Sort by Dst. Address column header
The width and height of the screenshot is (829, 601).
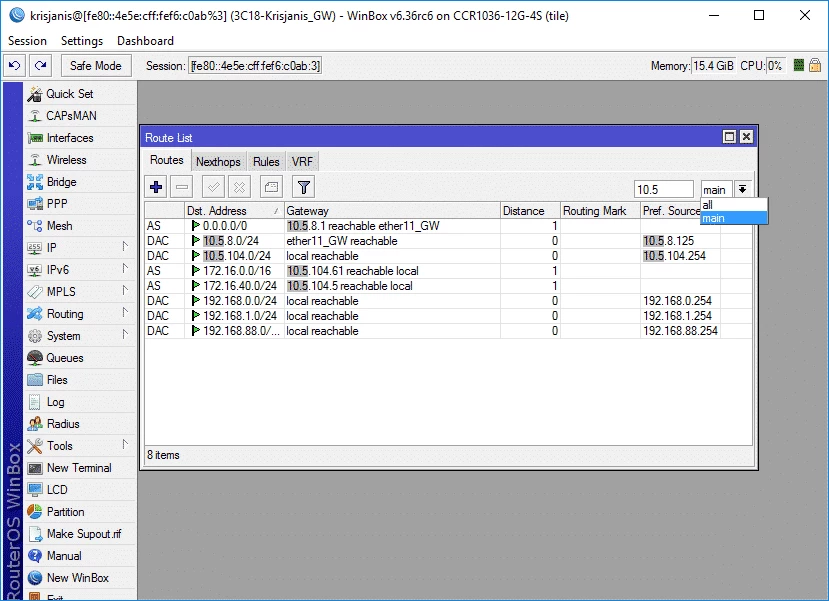tap(229, 211)
